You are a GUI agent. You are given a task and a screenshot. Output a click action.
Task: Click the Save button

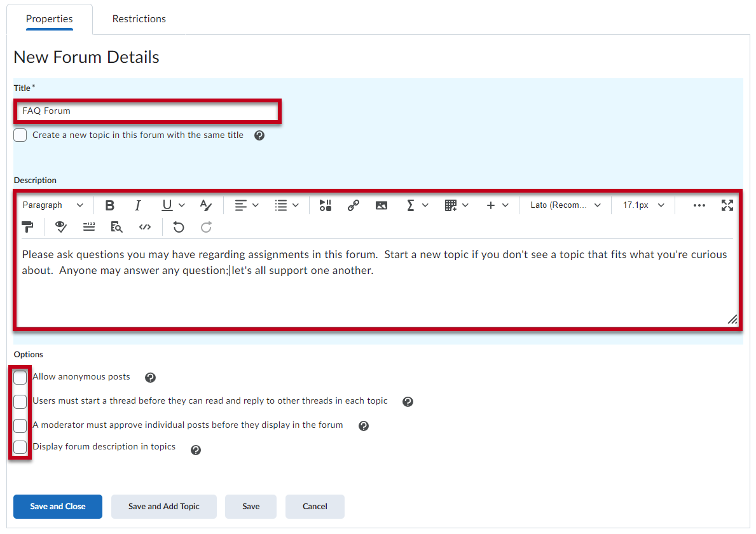[251, 507]
